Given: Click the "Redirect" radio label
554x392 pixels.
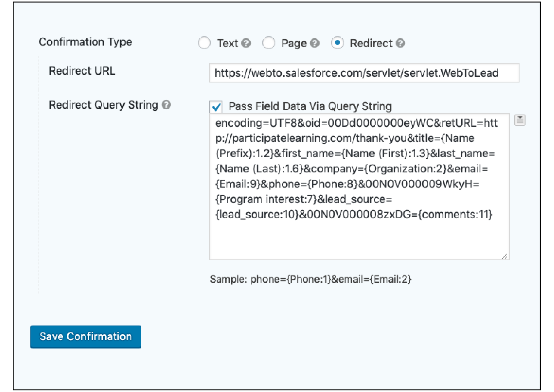Looking at the screenshot, I should tap(371, 43).
